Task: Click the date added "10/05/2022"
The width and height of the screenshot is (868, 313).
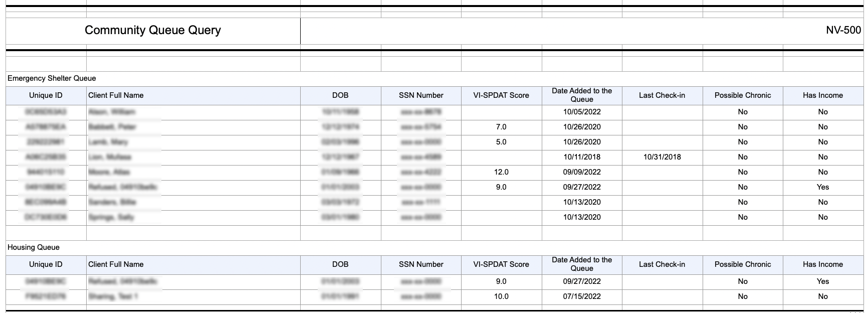Action: [582, 112]
